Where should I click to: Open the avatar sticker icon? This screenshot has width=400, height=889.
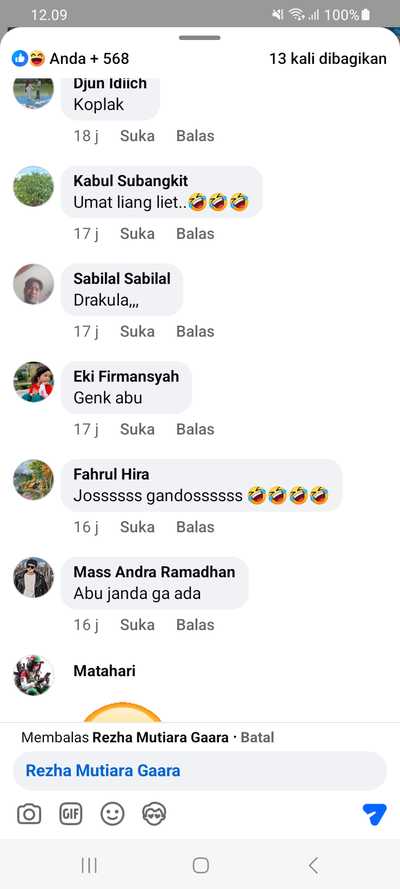(154, 815)
